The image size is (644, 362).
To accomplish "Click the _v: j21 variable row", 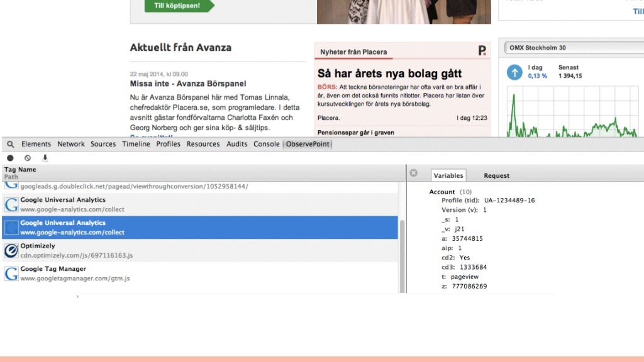I will pyautogui.click(x=453, y=229).
